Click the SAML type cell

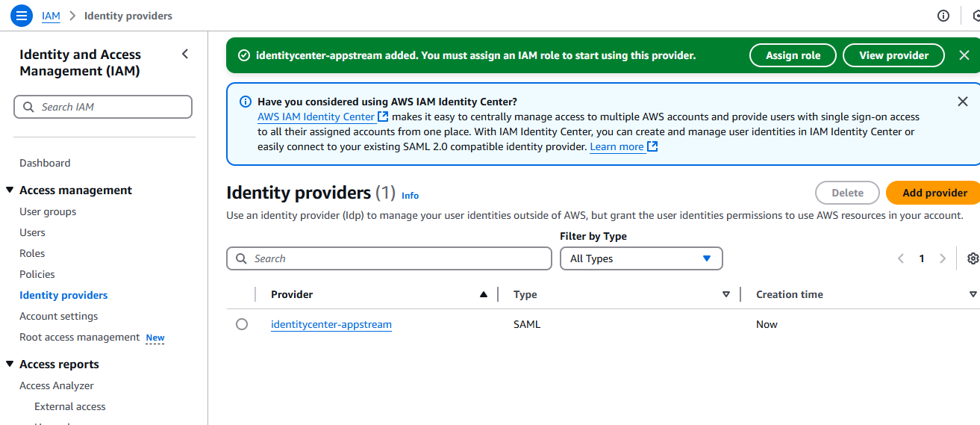(527, 324)
